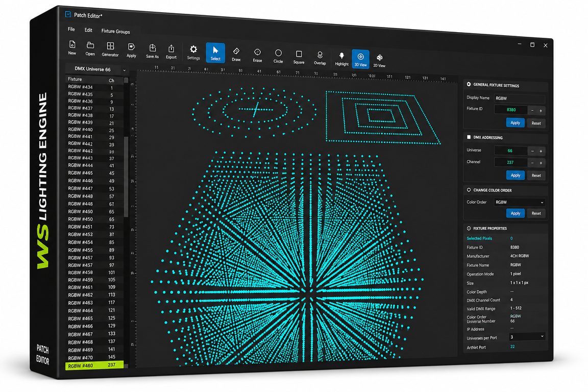The height and width of the screenshot is (392, 588).
Task: Decrease Channel value with minus
Action: pyautogui.click(x=532, y=163)
